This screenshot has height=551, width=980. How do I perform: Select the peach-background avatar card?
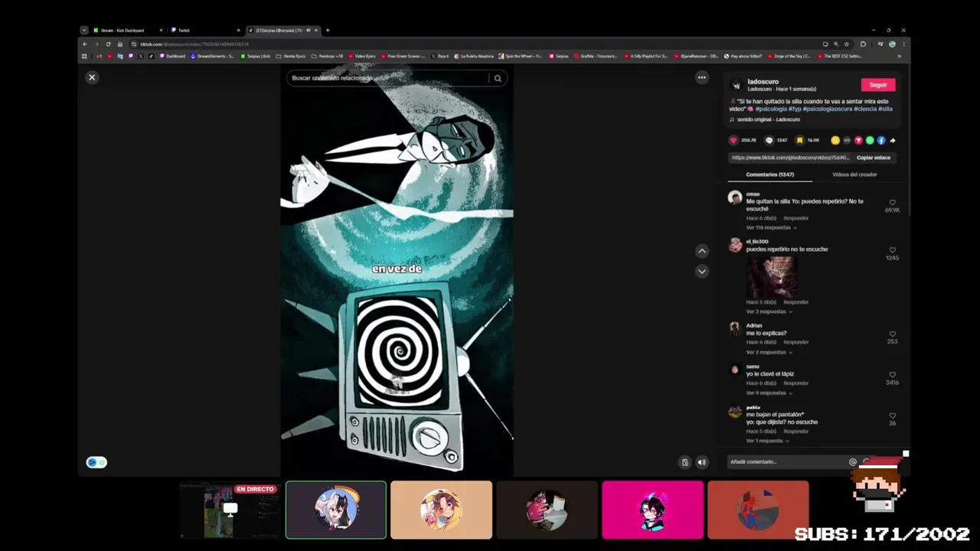[441, 510]
